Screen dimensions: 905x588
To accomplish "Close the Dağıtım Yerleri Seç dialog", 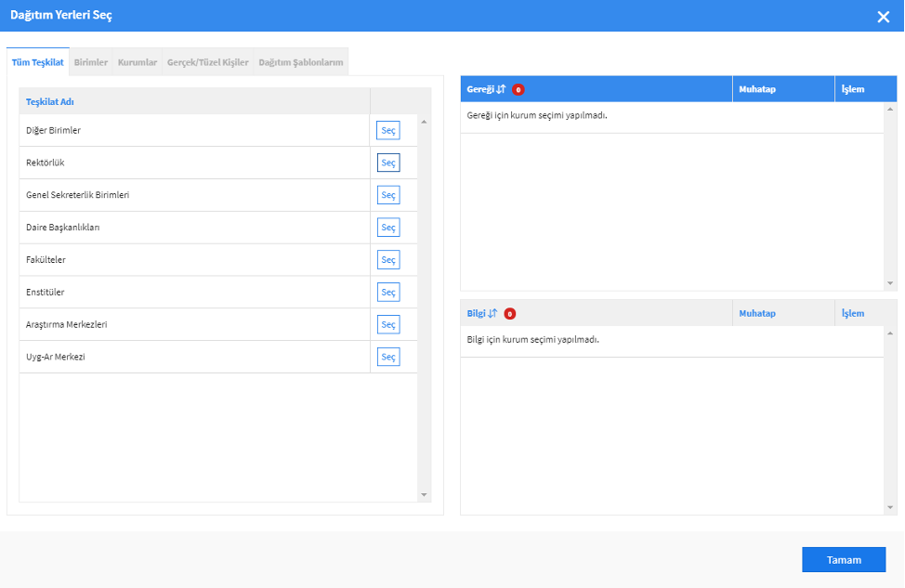I will [883, 17].
